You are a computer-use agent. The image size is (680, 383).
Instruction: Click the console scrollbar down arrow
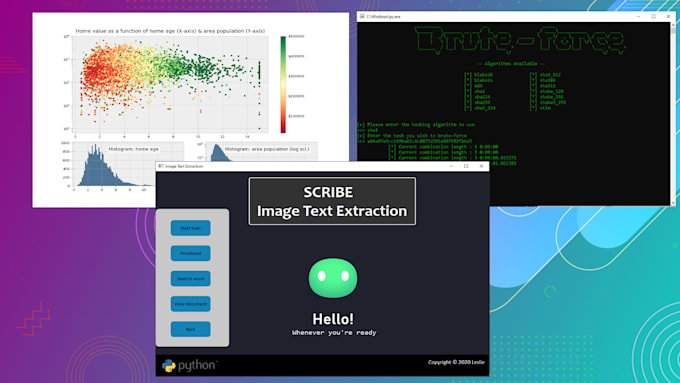point(673,203)
